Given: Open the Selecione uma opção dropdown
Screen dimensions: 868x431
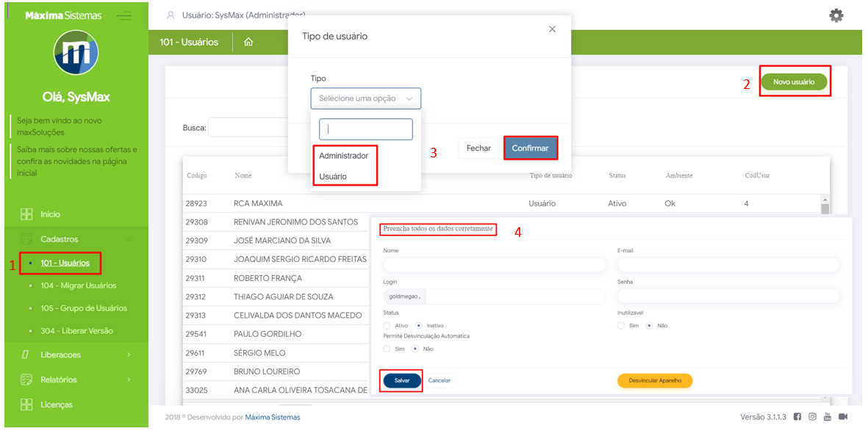Looking at the screenshot, I should click(366, 99).
